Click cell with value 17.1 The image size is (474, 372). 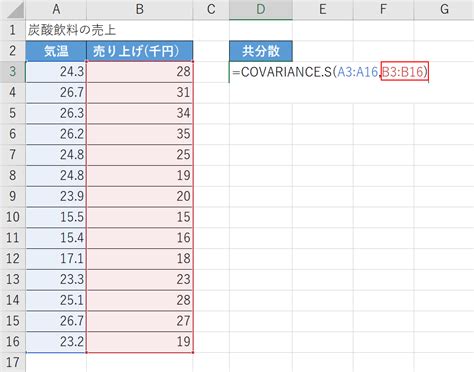coord(56,259)
